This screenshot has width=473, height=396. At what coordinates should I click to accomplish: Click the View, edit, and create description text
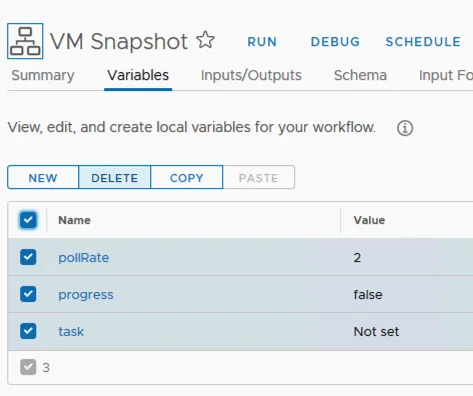[x=192, y=127]
